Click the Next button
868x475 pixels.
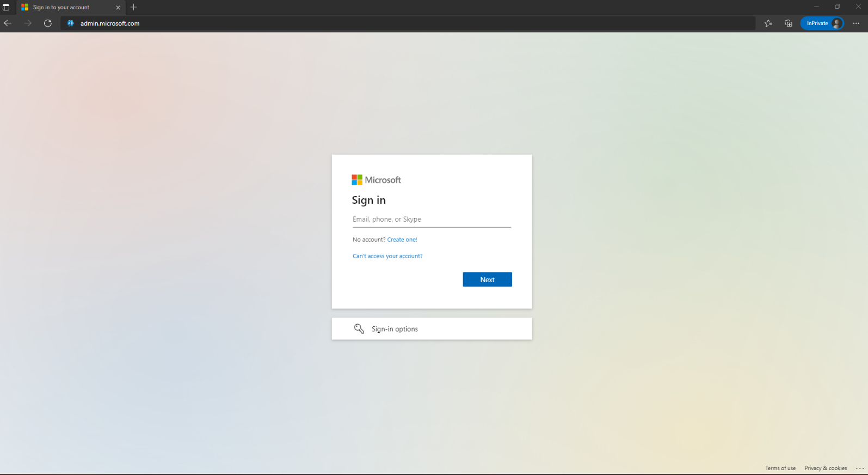(x=487, y=279)
